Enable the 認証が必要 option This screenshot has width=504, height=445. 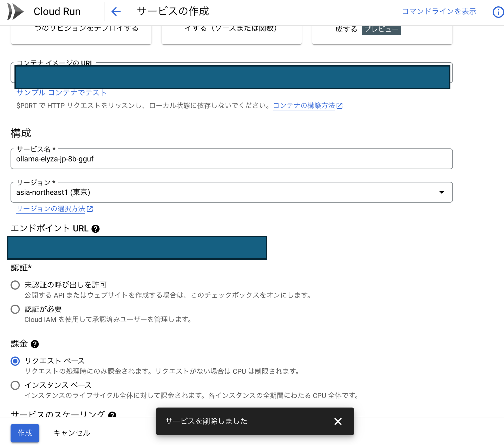coord(15,309)
